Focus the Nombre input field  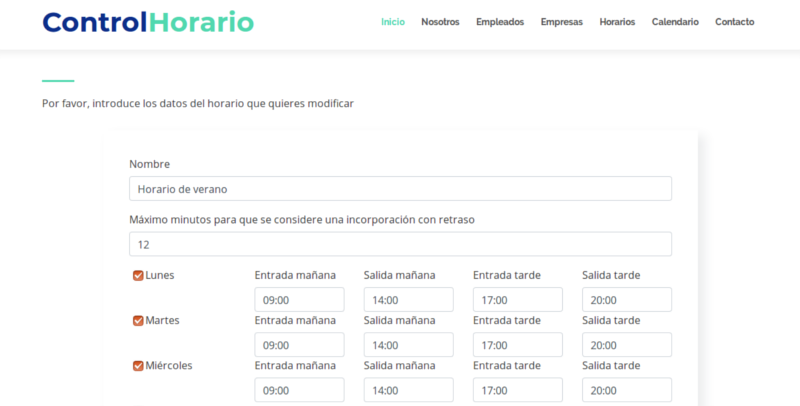coord(401,189)
